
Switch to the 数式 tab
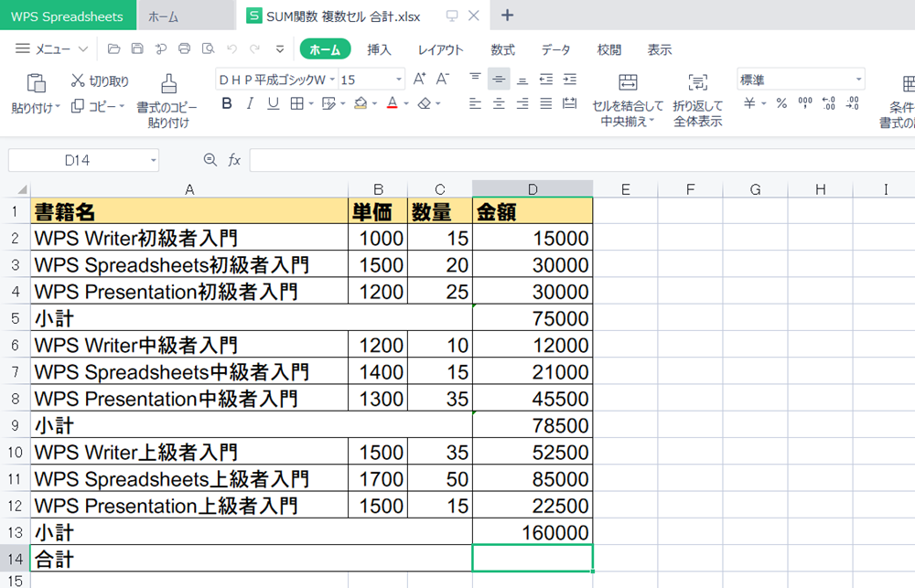502,49
